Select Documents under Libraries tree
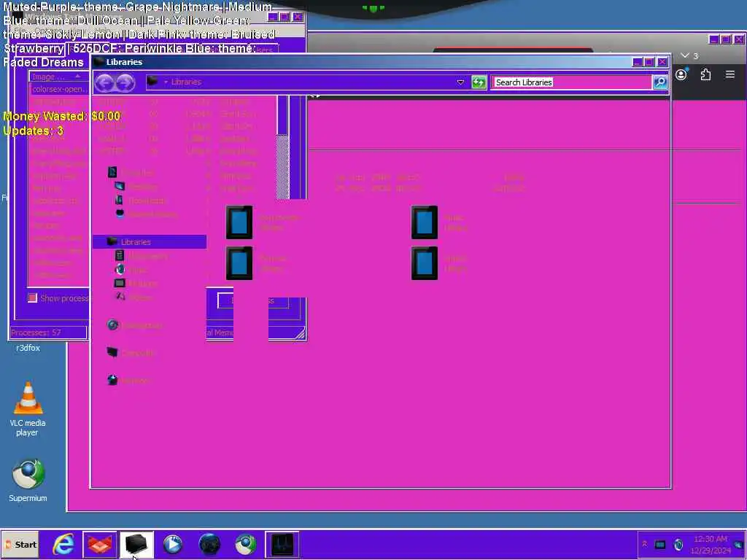Image resolution: width=747 pixels, height=560 pixels. [x=142, y=256]
